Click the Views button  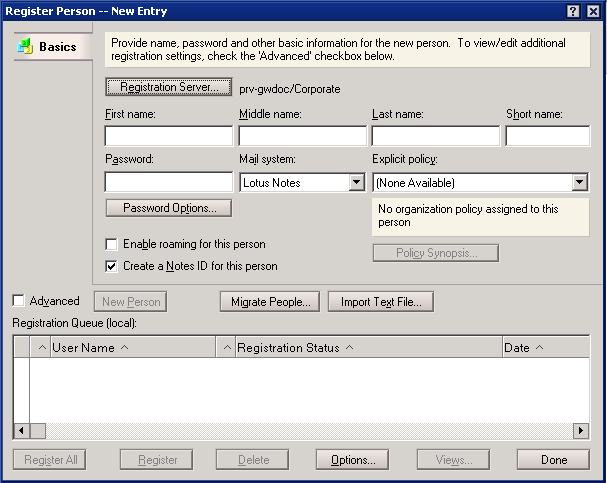(x=453, y=459)
